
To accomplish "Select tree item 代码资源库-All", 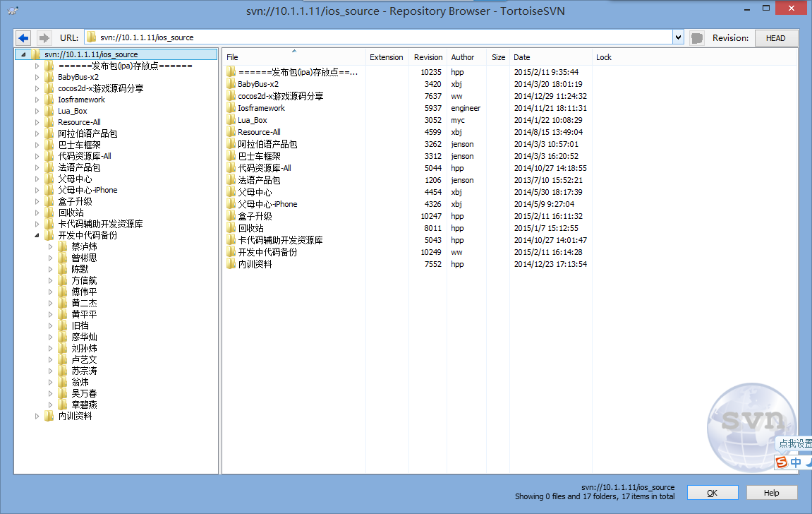I will point(85,156).
